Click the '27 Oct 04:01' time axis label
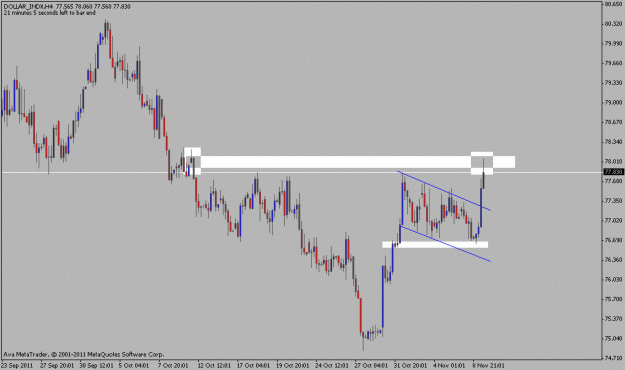 371,365
